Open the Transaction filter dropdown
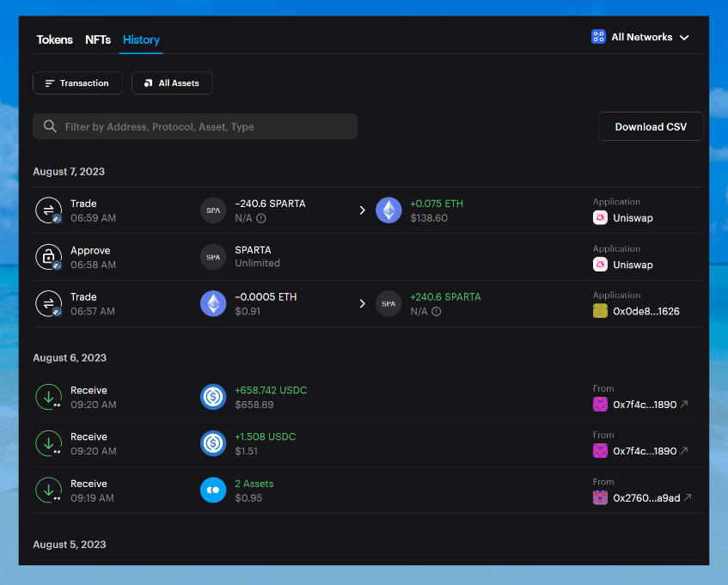This screenshot has height=585, width=728. (76, 83)
